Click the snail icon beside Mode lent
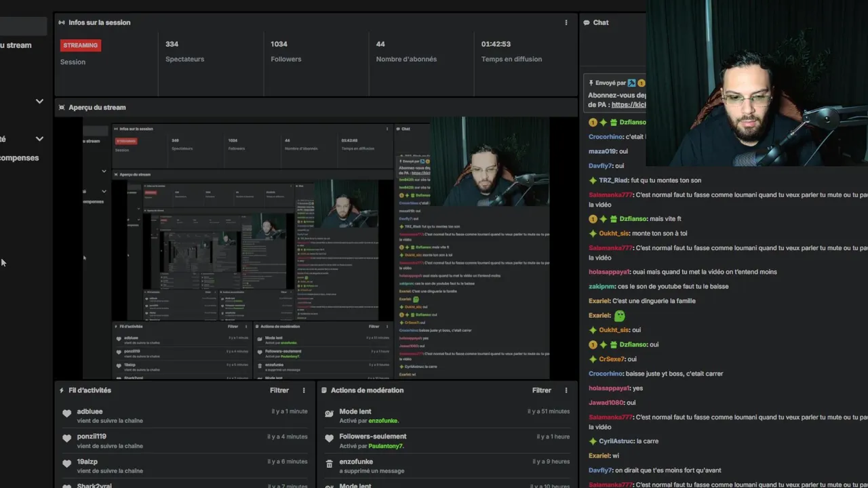Viewport: 868px width, 488px height. tap(329, 413)
